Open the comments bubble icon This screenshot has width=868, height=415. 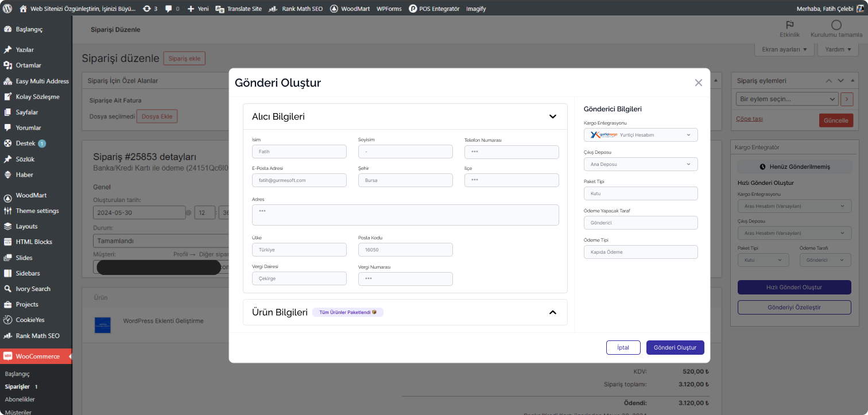[168, 9]
